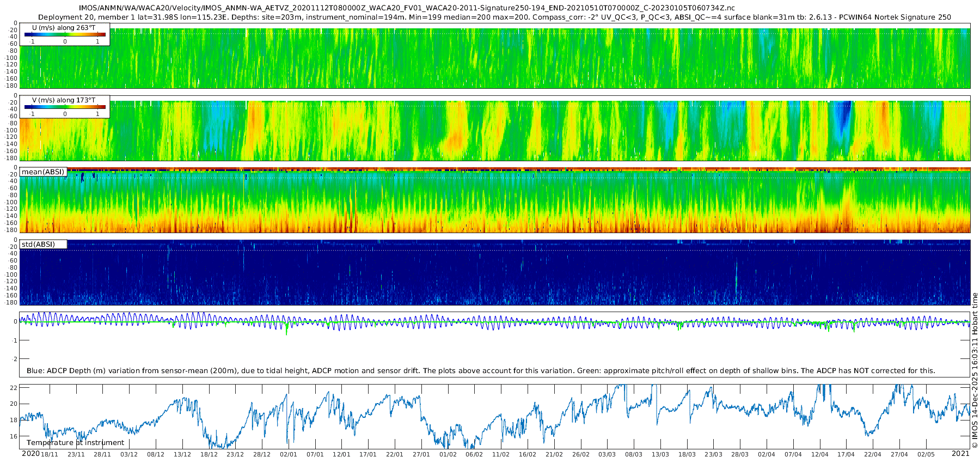The width and height of the screenshot is (980, 463).
Task: Click the 13/03 date tick label
Action: pyautogui.click(x=660, y=454)
